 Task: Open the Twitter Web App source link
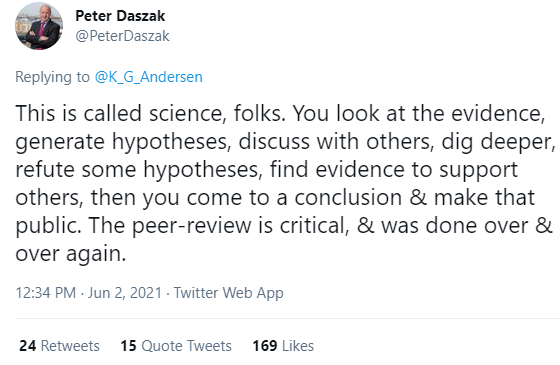pos(229,293)
